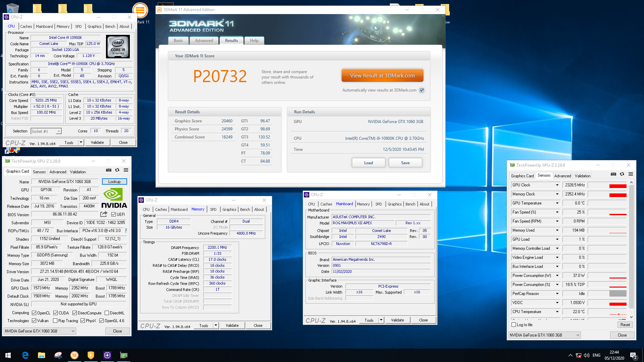This screenshot has width=644, height=362.
Task: Open the notification center icon
Action: [x=633, y=356]
